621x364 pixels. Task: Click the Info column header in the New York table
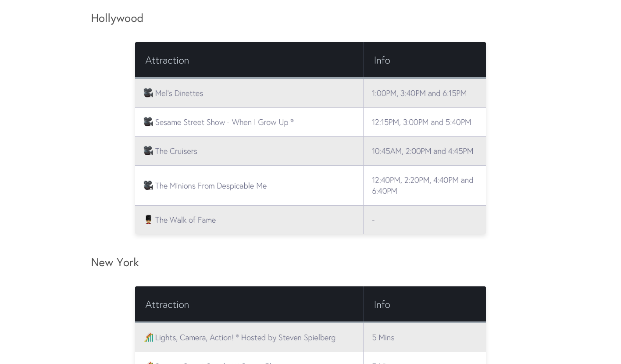[382, 305]
